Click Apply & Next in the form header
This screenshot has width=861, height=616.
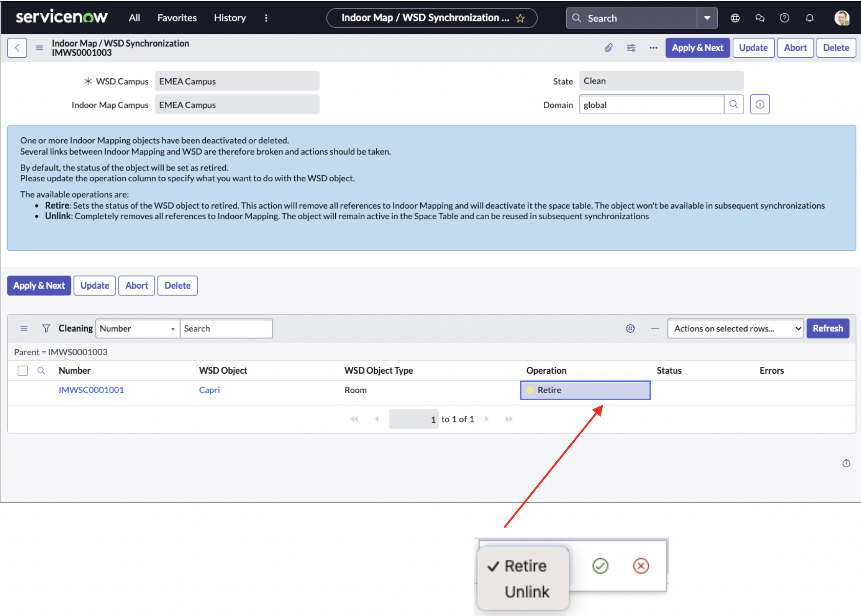[697, 48]
